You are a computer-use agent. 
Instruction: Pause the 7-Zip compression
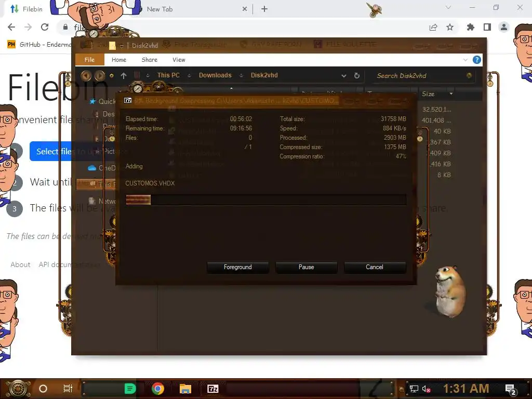307,268
